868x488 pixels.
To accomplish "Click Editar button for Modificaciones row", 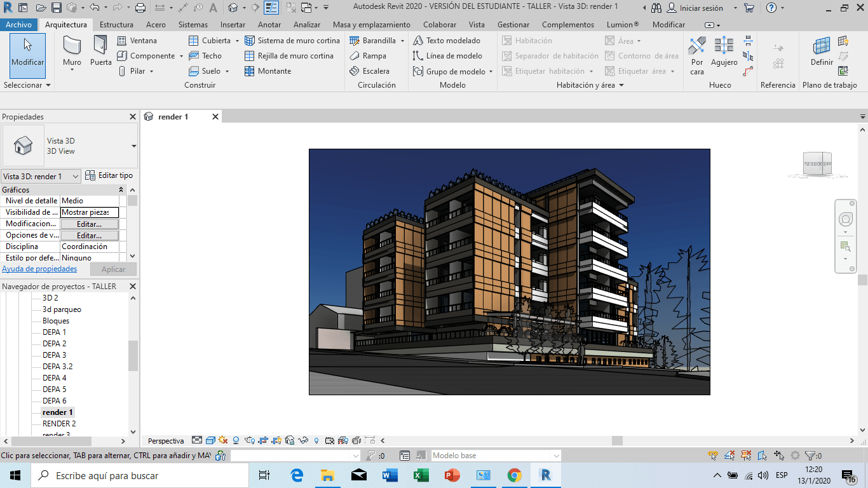I will point(90,224).
